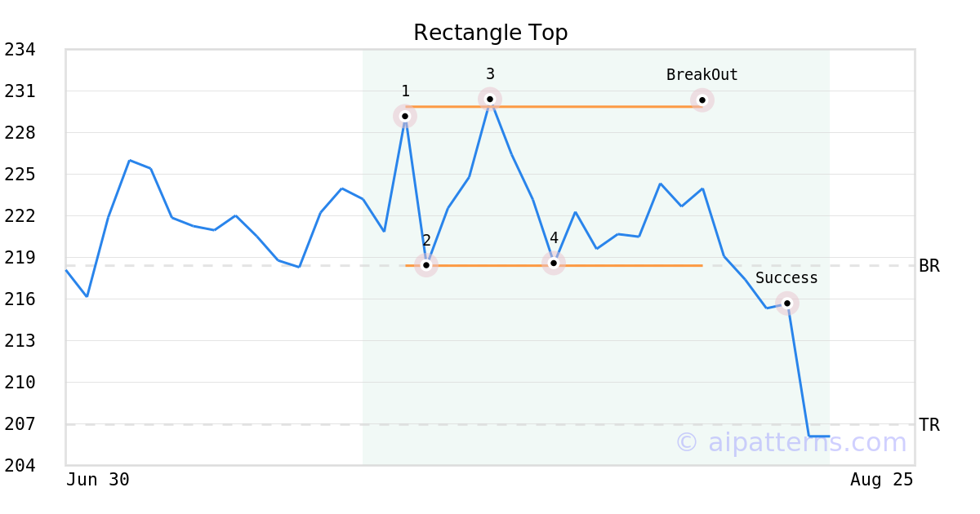Click the lower orange support line

coord(554,265)
